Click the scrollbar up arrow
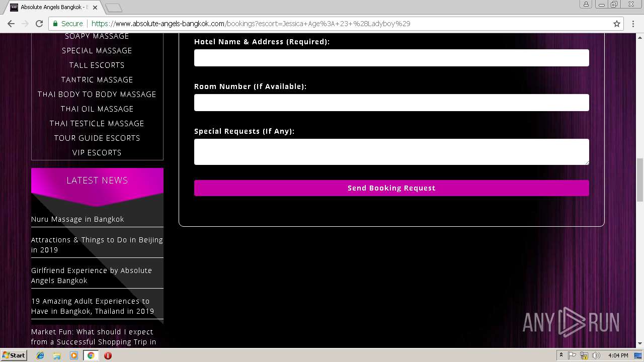The height and width of the screenshot is (362, 644). tap(639, 37)
